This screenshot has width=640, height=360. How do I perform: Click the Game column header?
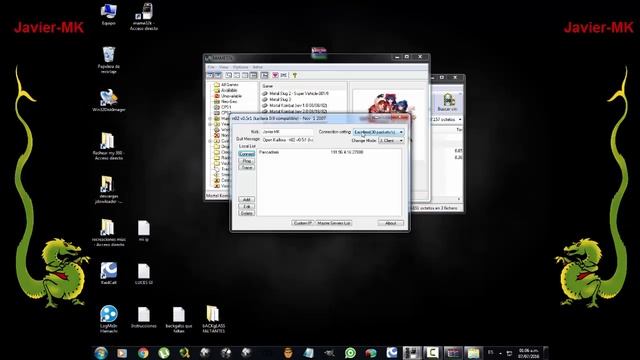pyautogui.click(x=303, y=86)
